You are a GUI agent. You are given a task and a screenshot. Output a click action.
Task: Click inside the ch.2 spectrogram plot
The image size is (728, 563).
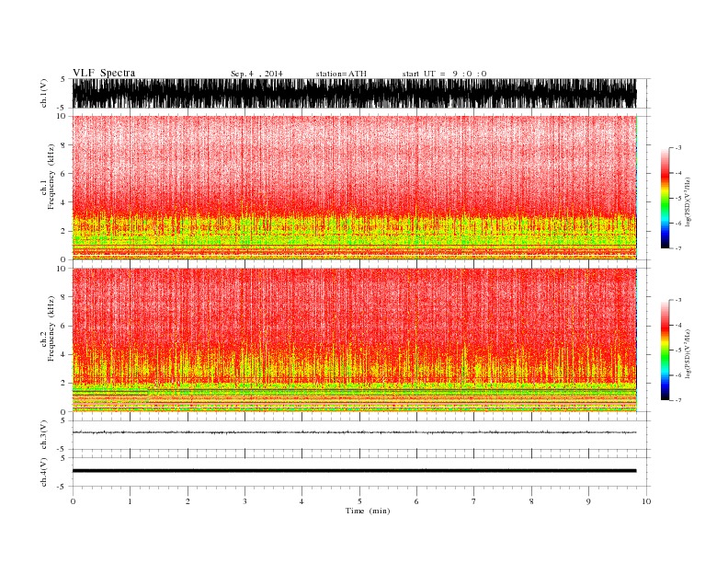point(354,340)
